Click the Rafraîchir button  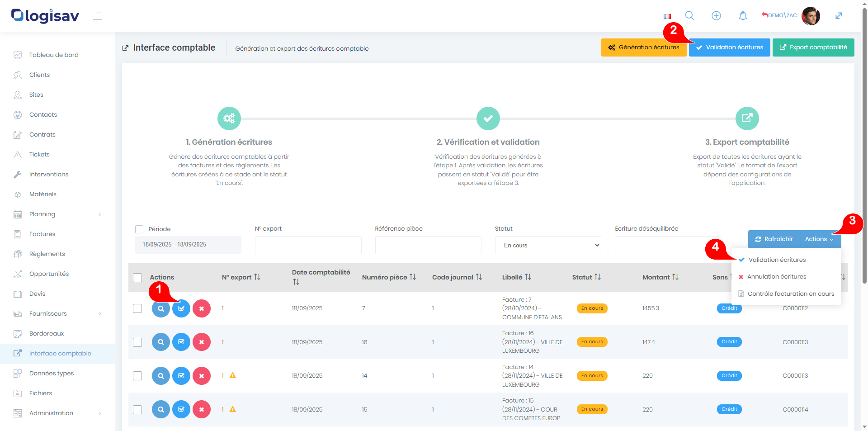(774, 239)
